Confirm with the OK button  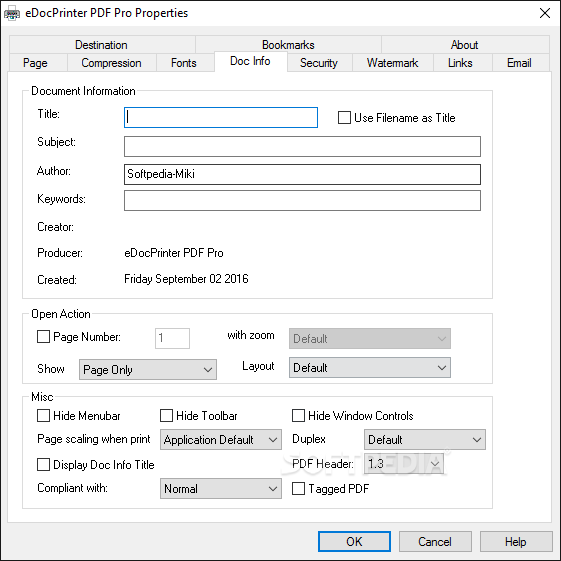pyautogui.click(x=354, y=541)
